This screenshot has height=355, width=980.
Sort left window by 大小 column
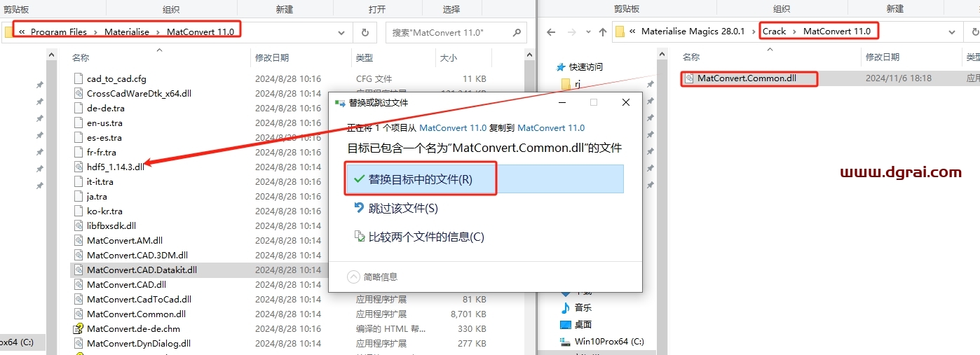pos(449,57)
